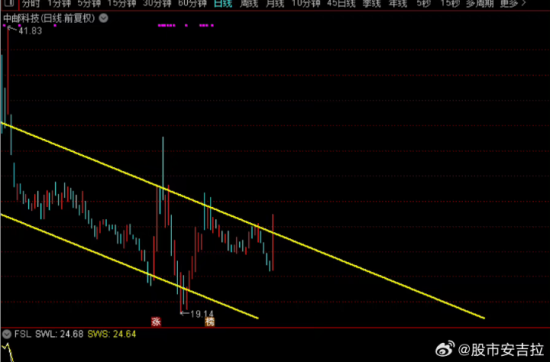Select the 日线 period tab
Image resolution: width=550 pixels, height=362 pixels.
223,4
